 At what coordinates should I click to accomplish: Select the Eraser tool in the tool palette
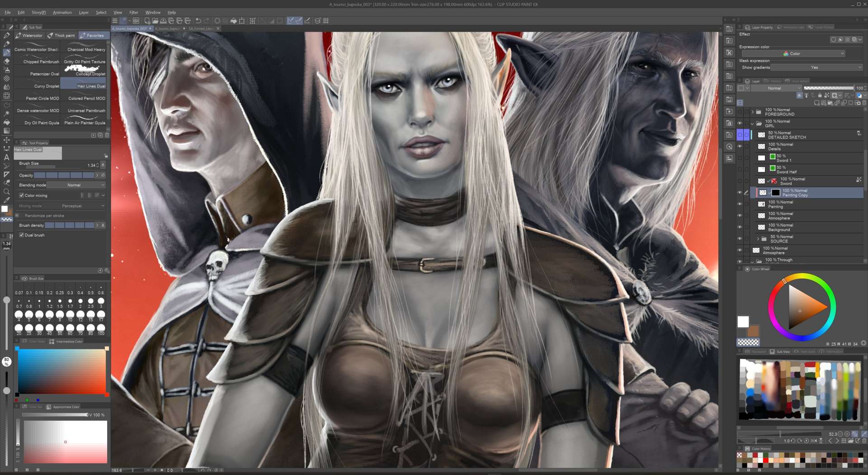pos(6,61)
